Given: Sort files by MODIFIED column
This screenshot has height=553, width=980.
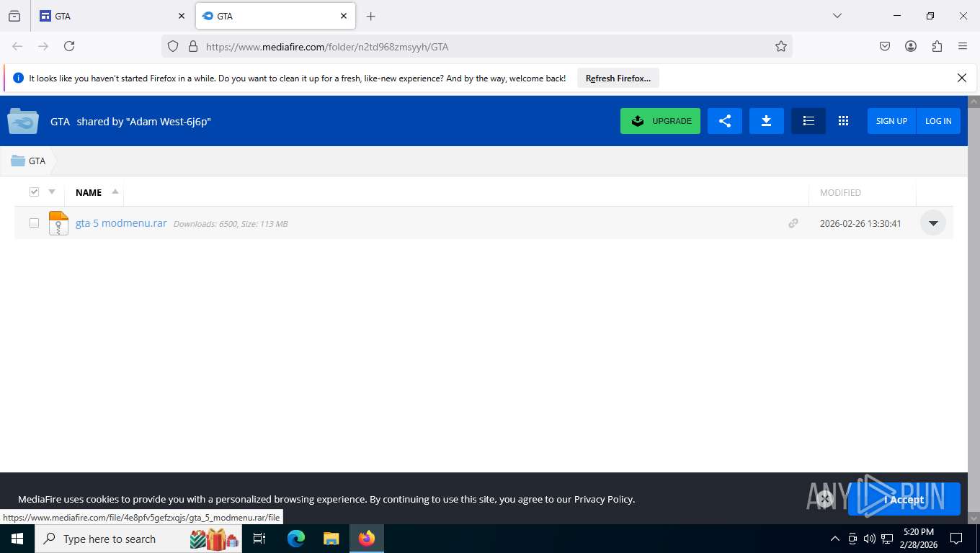Looking at the screenshot, I should (x=840, y=192).
